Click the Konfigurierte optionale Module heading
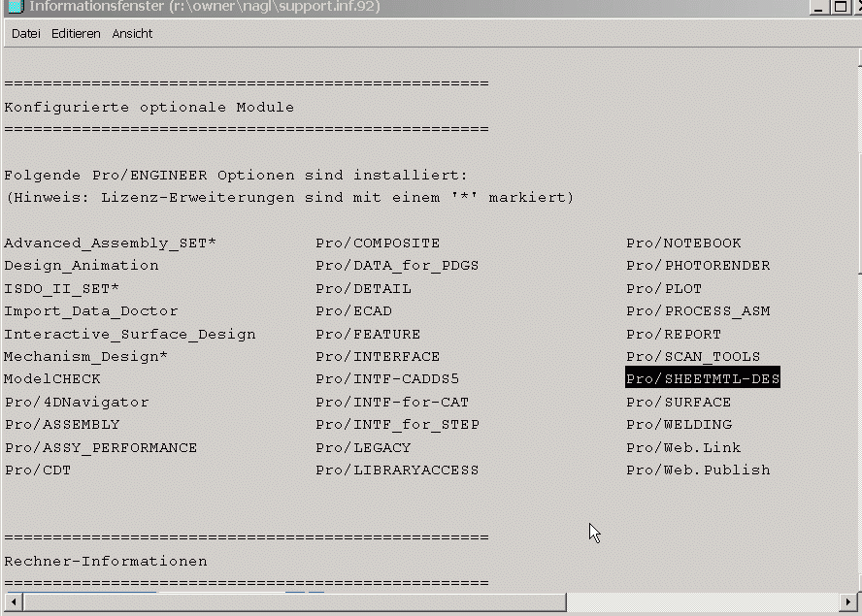 point(149,108)
